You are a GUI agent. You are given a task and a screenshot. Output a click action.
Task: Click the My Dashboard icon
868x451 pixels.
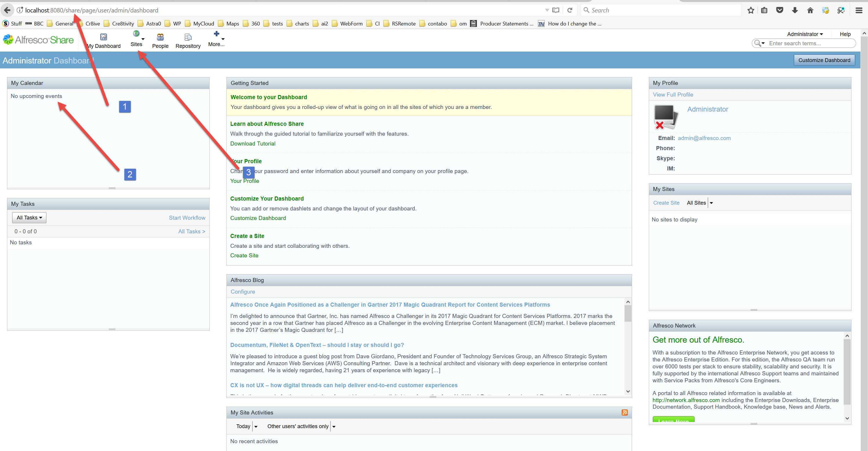click(x=103, y=37)
